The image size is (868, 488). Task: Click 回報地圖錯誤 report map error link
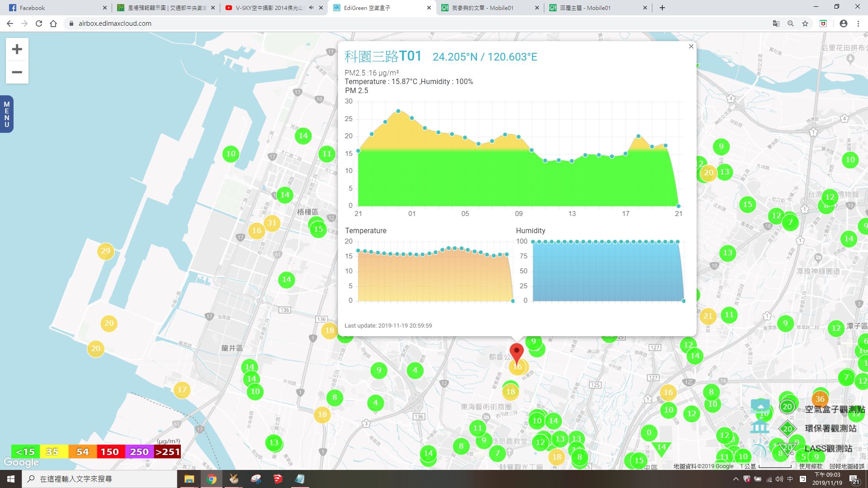point(846,466)
